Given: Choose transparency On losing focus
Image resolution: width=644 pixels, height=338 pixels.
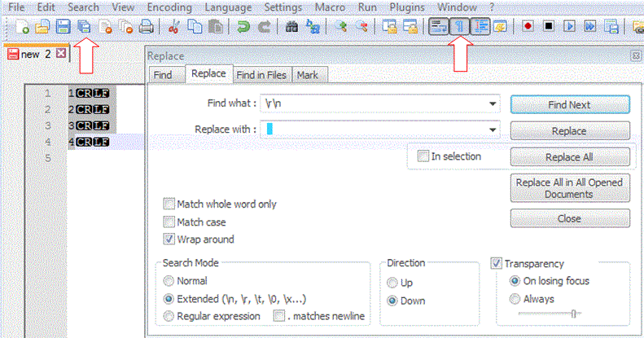Looking at the screenshot, I should coord(515,281).
